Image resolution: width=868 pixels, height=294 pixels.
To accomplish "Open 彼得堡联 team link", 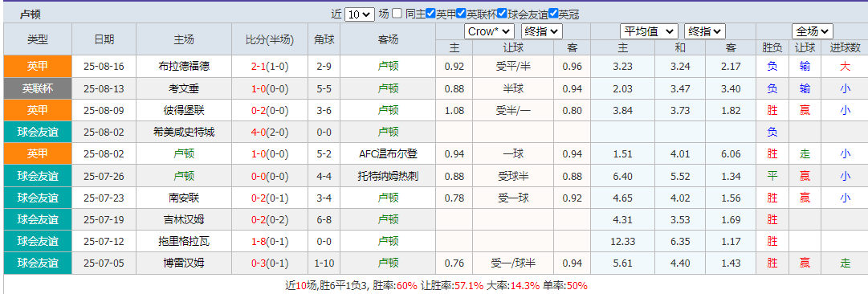I will click(184, 110).
